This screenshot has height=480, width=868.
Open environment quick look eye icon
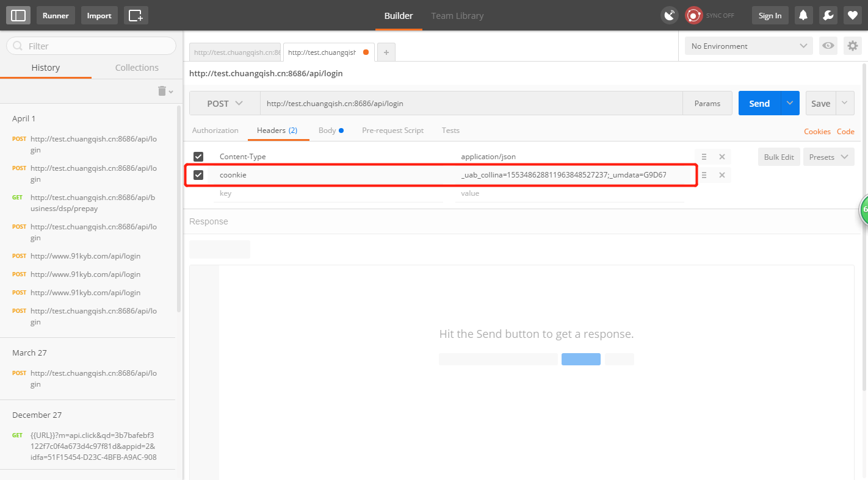click(x=828, y=46)
